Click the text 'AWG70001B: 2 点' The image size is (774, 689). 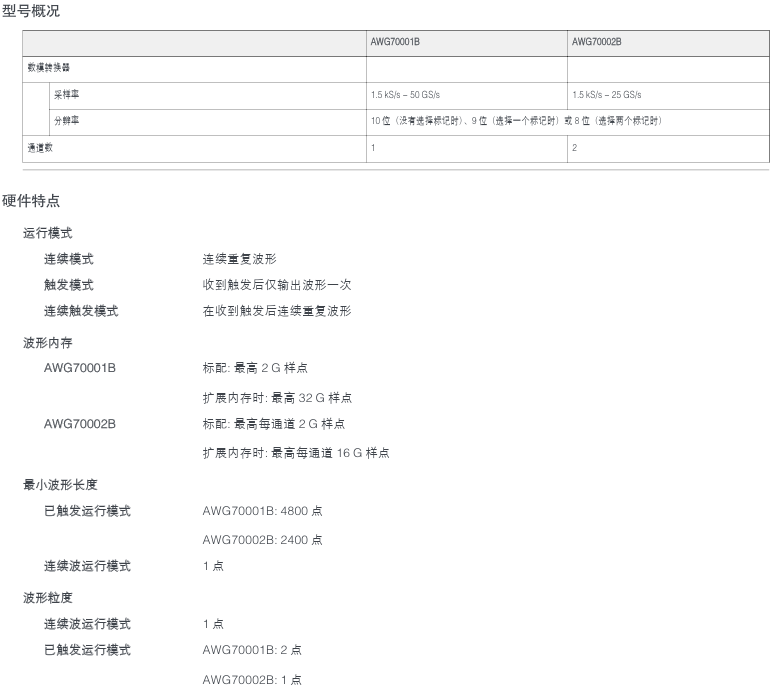[x=252, y=650]
